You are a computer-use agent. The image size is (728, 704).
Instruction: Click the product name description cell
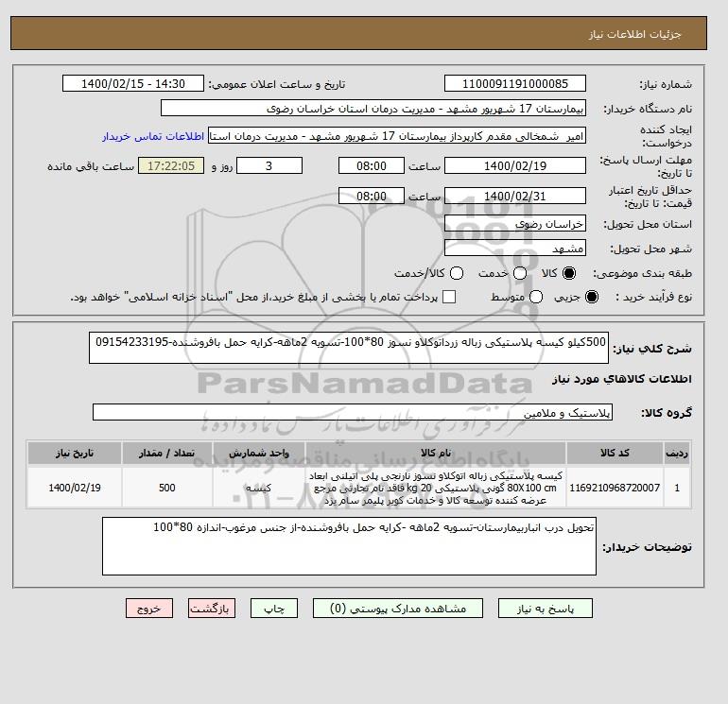436,488
